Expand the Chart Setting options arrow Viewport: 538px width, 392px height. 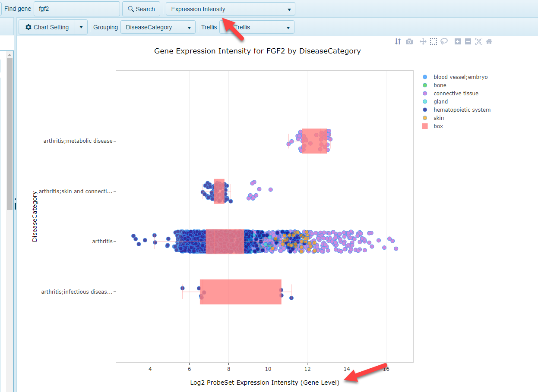(x=81, y=27)
